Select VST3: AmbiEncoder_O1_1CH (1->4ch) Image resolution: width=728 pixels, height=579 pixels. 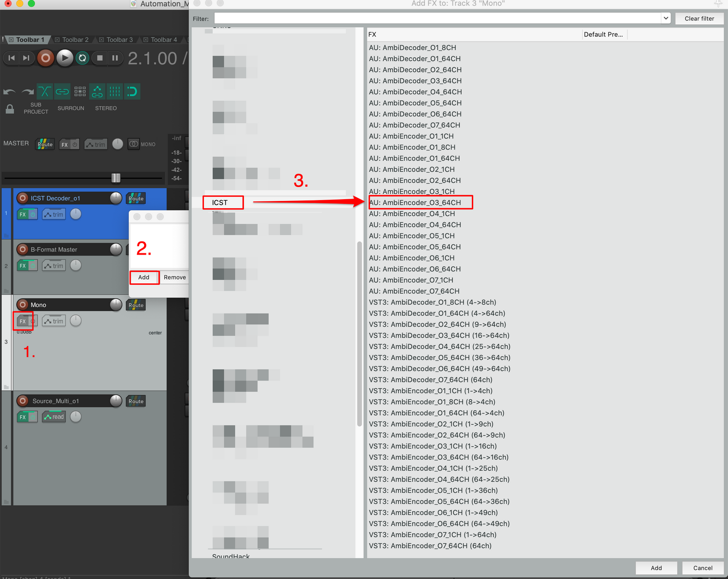click(430, 391)
